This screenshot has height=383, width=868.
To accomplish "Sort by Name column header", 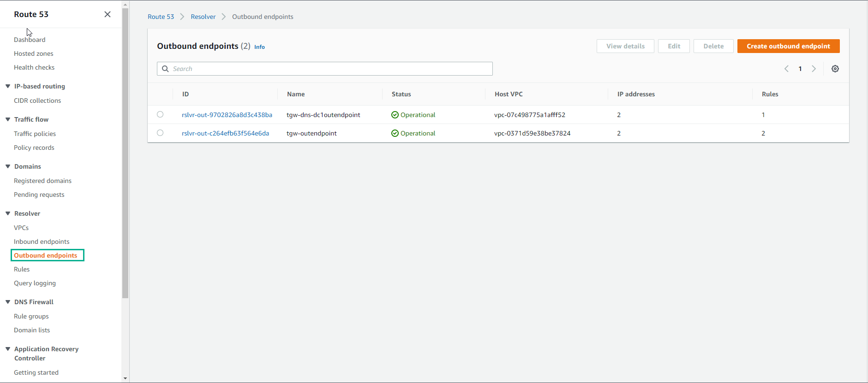I will [296, 94].
